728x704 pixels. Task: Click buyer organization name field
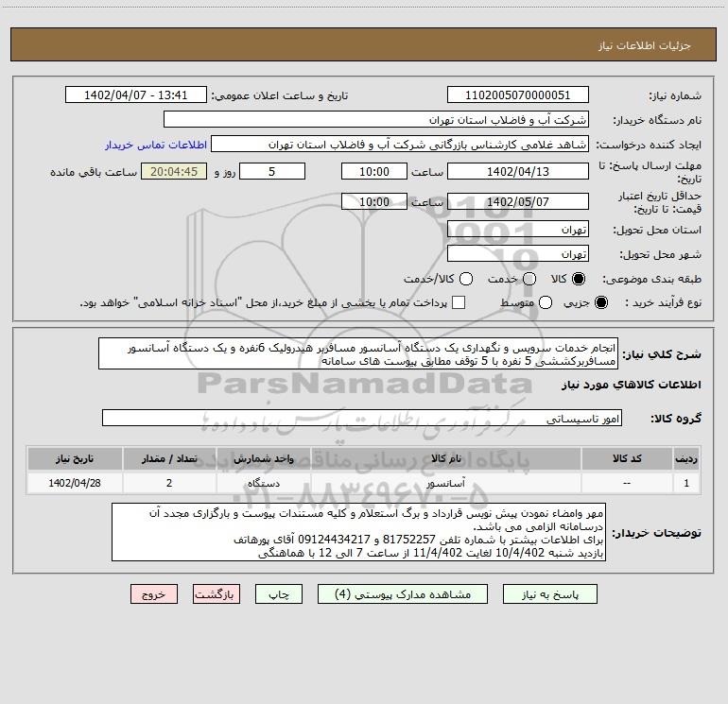coord(376,120)
